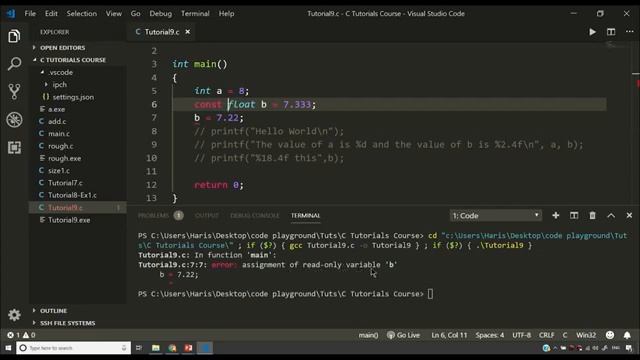Screen dimensions: 640x360
Task: Change CRLF line ending setting
Action: (546, 335)
